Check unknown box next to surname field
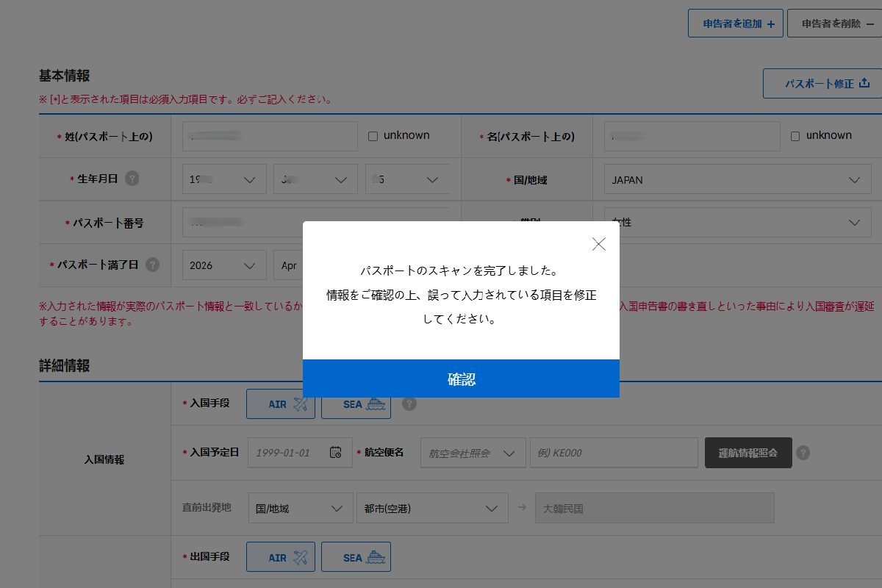The height and width of the screenshot is (588, 882). coord(373,136)
